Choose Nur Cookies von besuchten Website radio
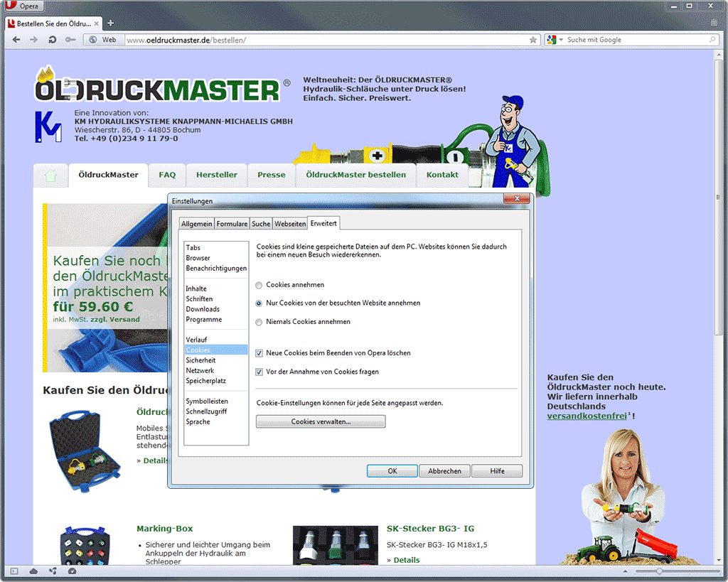 [259, 303]
